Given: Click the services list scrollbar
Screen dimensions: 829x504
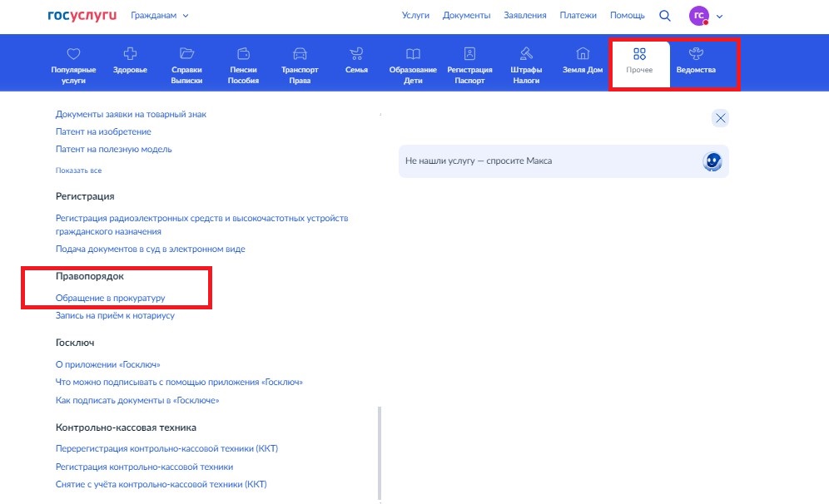Looking at the screenshot, I should (380, 452).
